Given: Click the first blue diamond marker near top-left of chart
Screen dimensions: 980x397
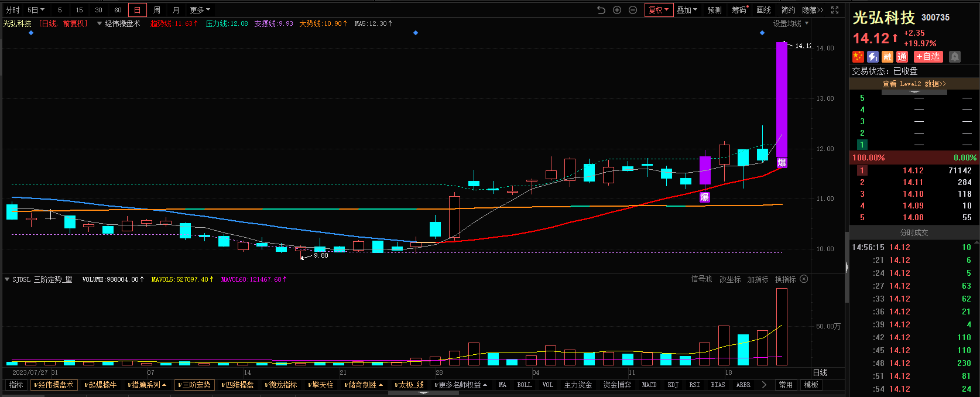Looking at the screenshot, I should pos(31,33).
